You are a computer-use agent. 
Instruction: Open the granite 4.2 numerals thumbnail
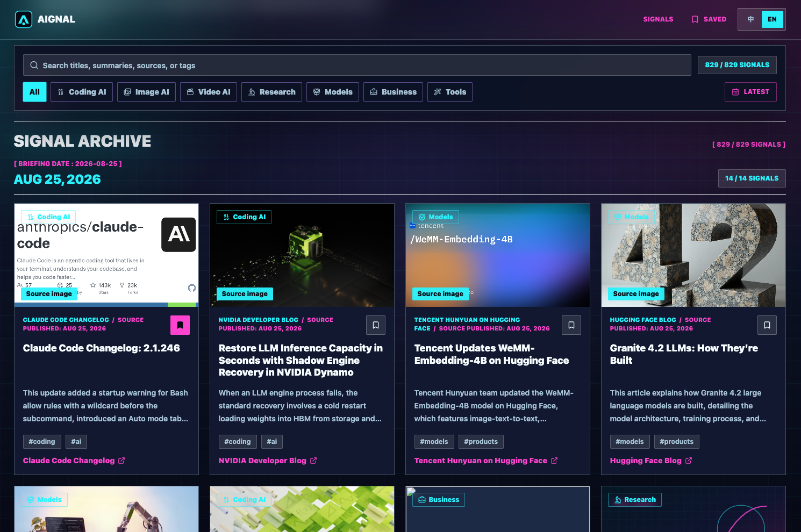tap(693, 255)
